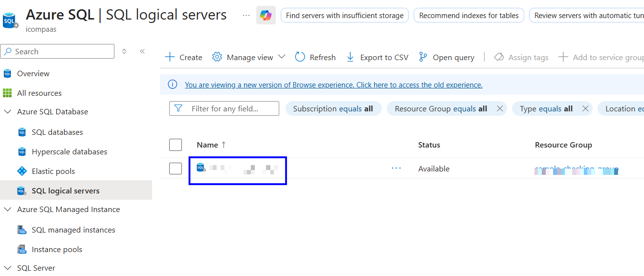Click the Elastic pools diamond icon

22,171
